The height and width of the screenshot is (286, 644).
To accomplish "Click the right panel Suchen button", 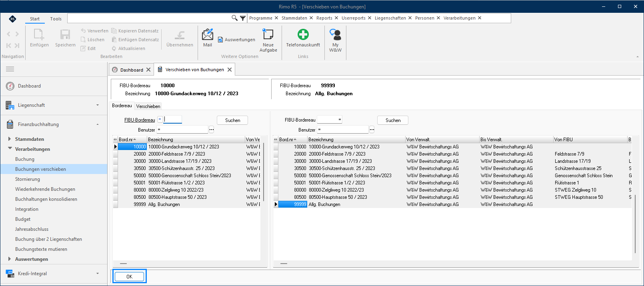I will 393,120.
